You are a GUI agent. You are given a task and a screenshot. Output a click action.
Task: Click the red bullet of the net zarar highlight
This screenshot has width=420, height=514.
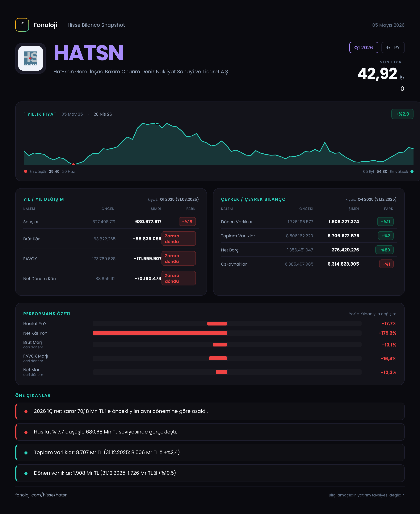coord(26,412)
